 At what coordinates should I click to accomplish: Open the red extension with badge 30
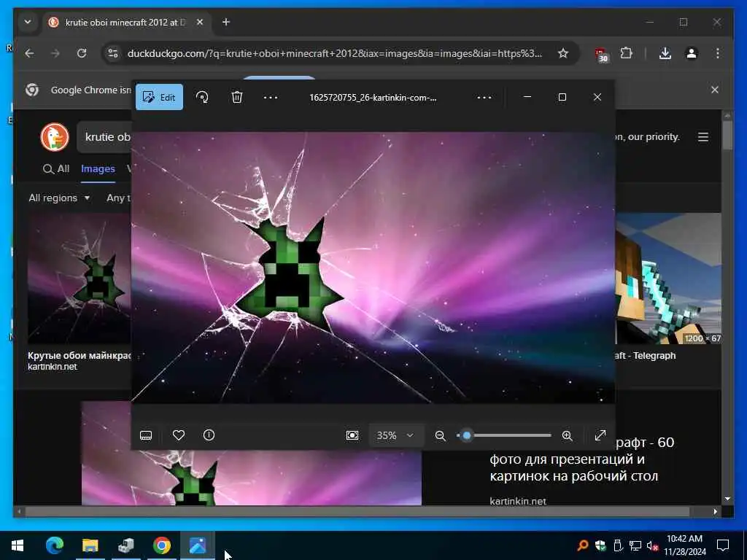point(601,54)
